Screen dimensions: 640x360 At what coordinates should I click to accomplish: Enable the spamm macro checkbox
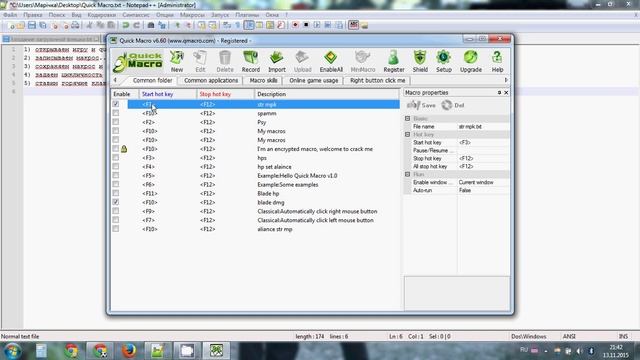[116, 113]
